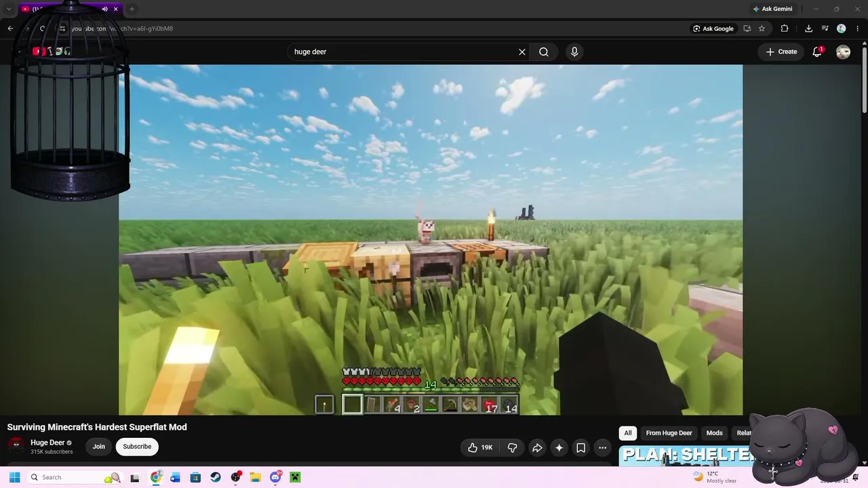Image resolution: width=868 pixels, height=488 pixels.
Task: Open File Explorer from the taskbar
Action: (x=256, y=477)
